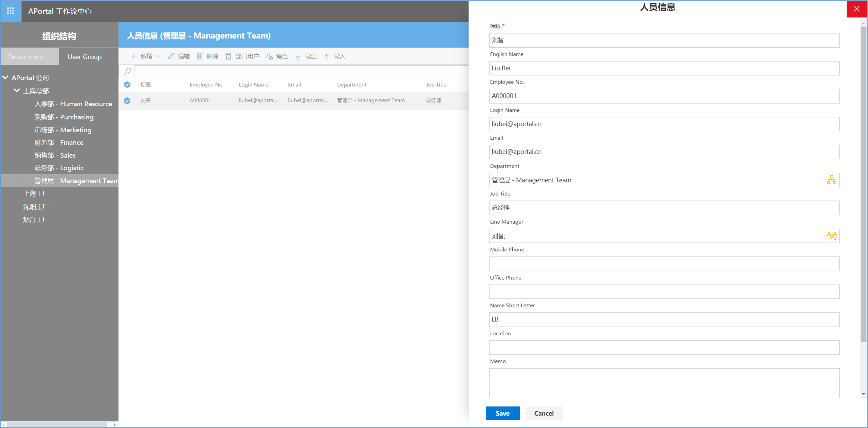Select 烟台工厂 in the tree
Viewport: 868px width, 428px height.
[x=36, y=220]
